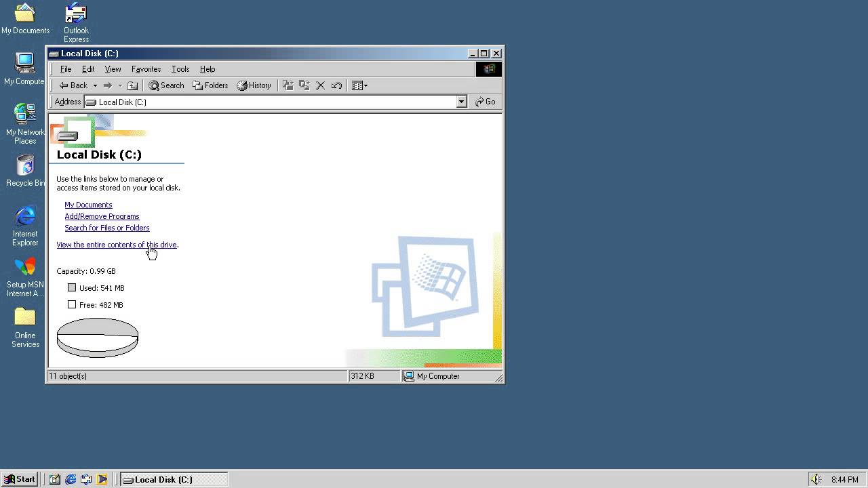
Task: Click the Copy To toolbar icon
Action: click(304, 85)
